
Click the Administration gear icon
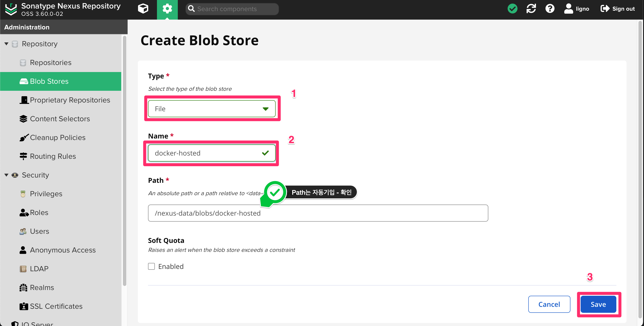coord(167,9)
